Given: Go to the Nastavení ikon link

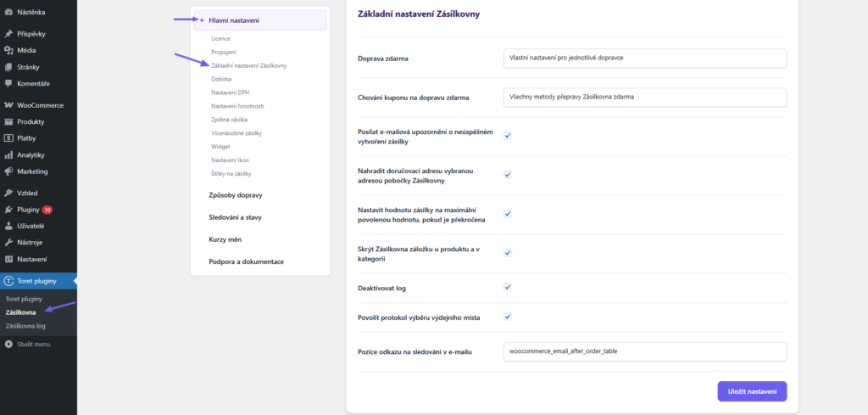Looking at the screenshot, I should pos(230,160).
